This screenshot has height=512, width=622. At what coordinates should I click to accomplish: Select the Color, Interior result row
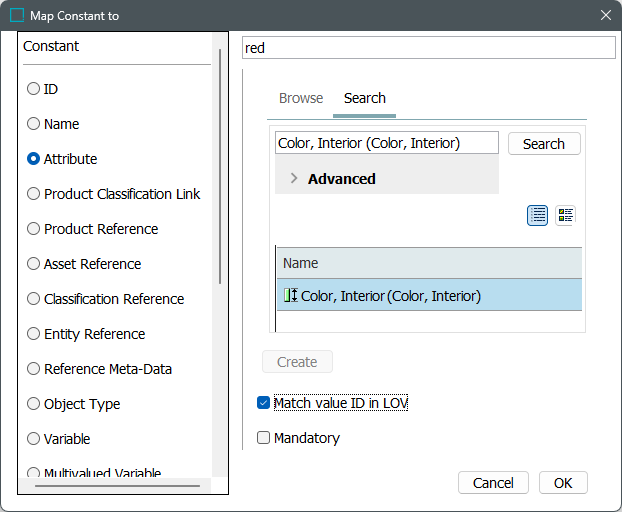[429, 295]
